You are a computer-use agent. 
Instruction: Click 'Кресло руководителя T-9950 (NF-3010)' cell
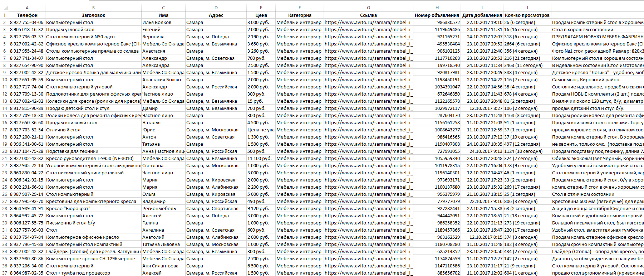point(93,158)
